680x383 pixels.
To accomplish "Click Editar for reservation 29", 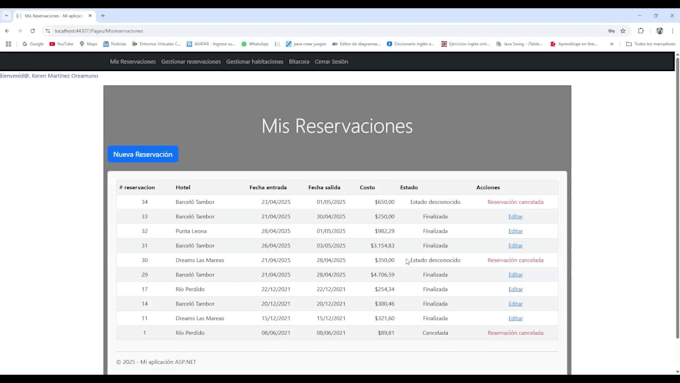I will click(x=515, y=275).
